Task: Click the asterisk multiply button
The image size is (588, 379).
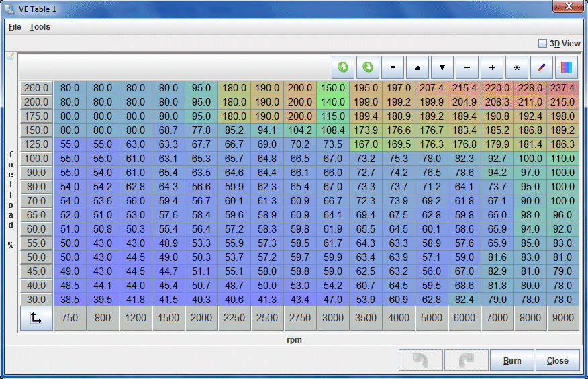Action: click(x=517, y=67)
